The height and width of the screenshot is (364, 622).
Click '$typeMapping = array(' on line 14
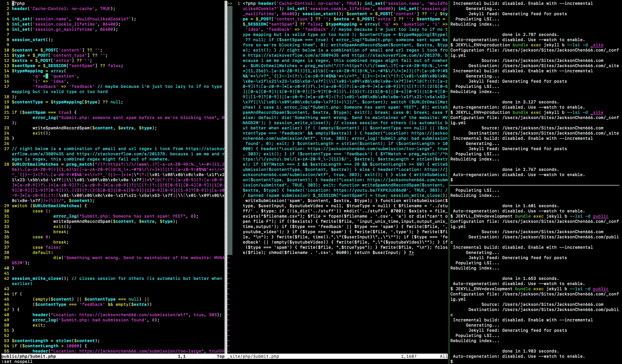(39, 71)
